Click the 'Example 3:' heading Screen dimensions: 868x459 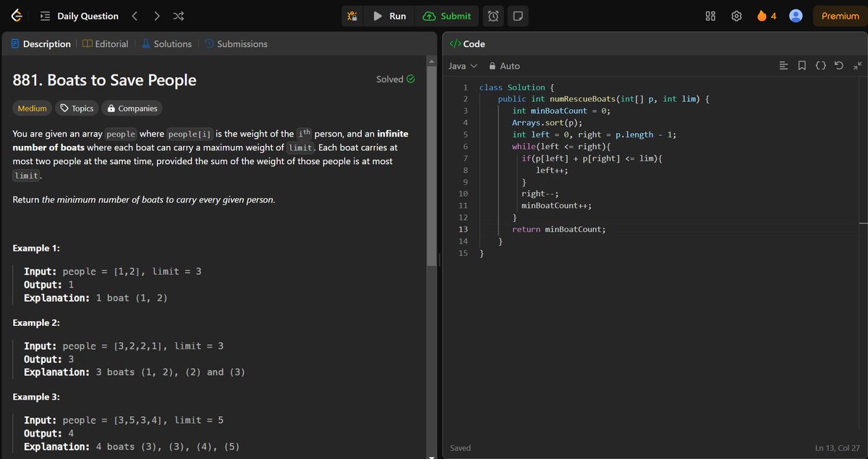pos(36,397)
